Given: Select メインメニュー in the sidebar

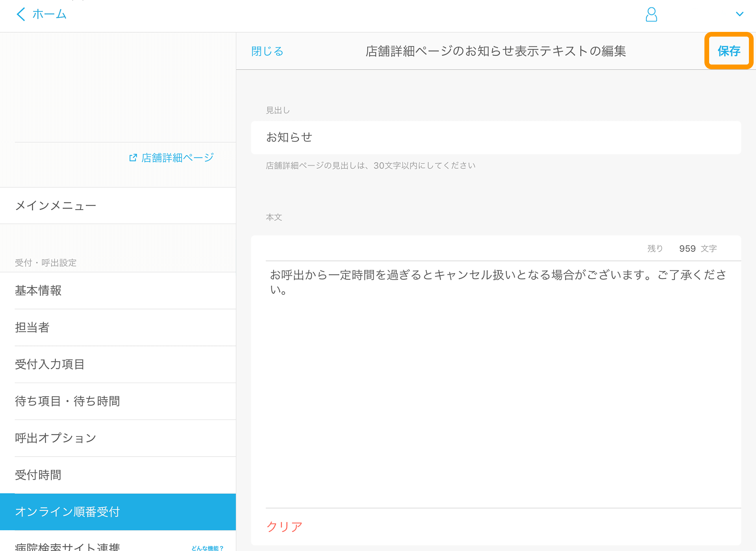Looking at the screenshot, I should point(56,205).
